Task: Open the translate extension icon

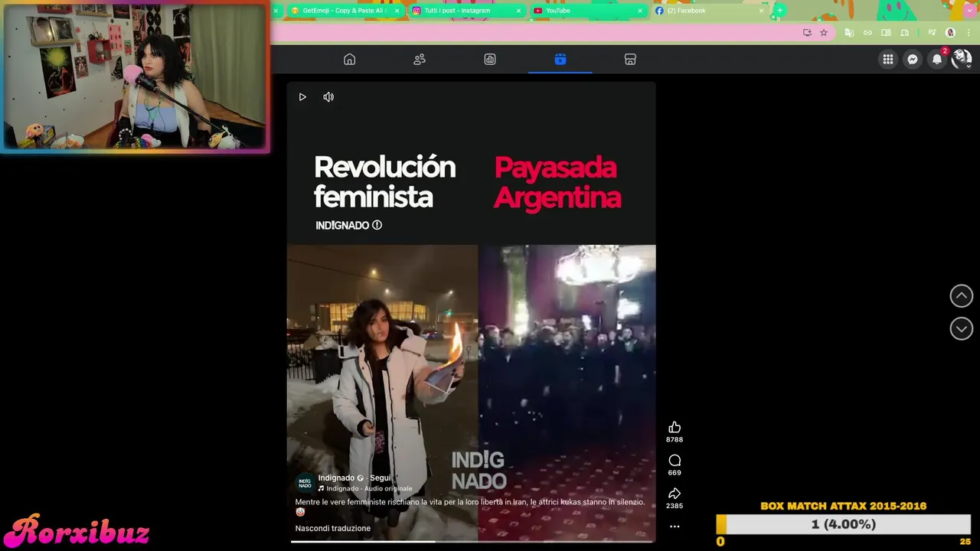Action: pos(849,33)
